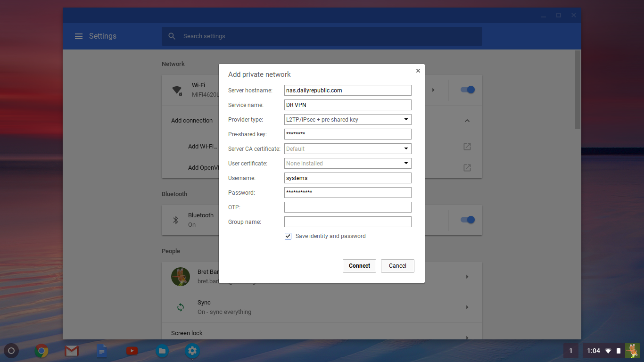Collapse the Add connection section
Viewport: 644px width, 362px height.
[x=467, y=121]
